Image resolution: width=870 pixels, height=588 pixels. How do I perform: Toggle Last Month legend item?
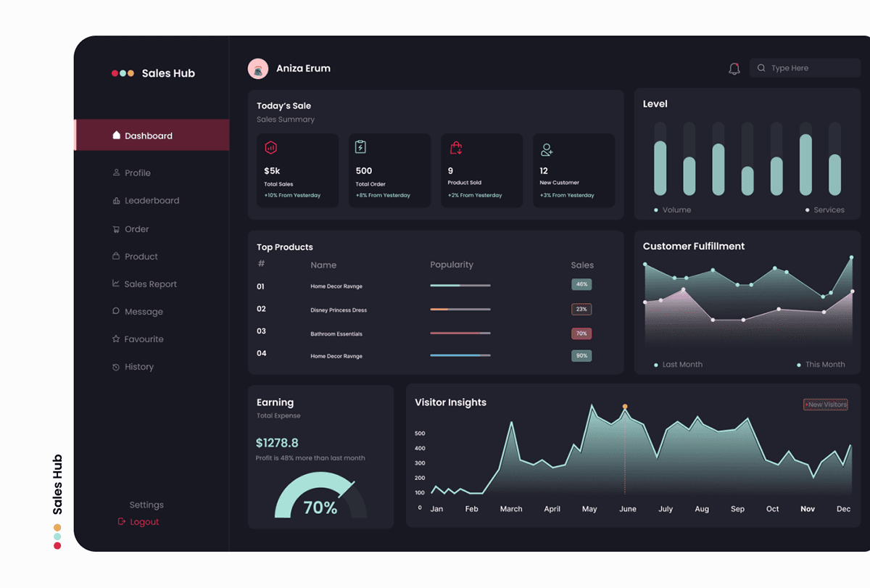[678, 365]
